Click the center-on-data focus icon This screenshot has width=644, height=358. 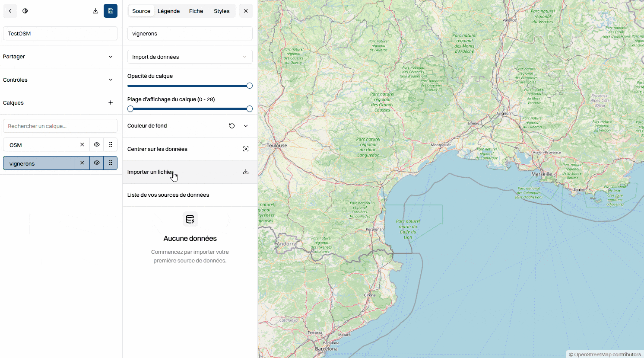[246, 149]
